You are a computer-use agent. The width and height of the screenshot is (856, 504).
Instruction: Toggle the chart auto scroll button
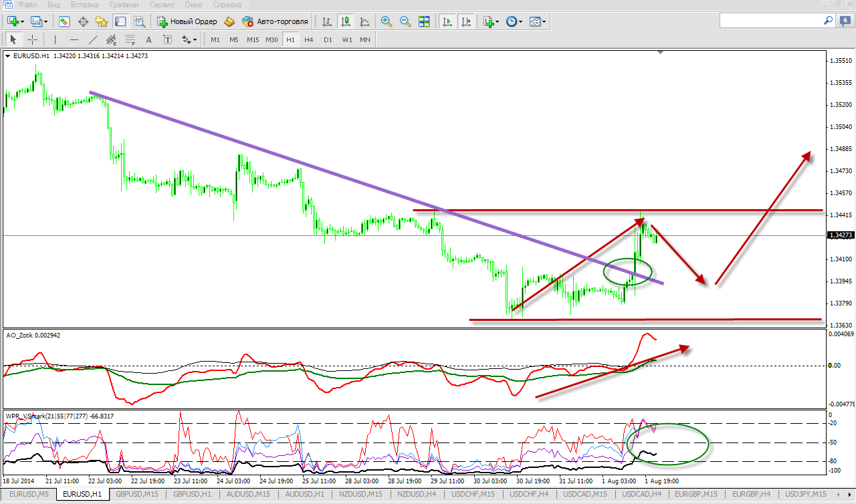click(447, 21)
